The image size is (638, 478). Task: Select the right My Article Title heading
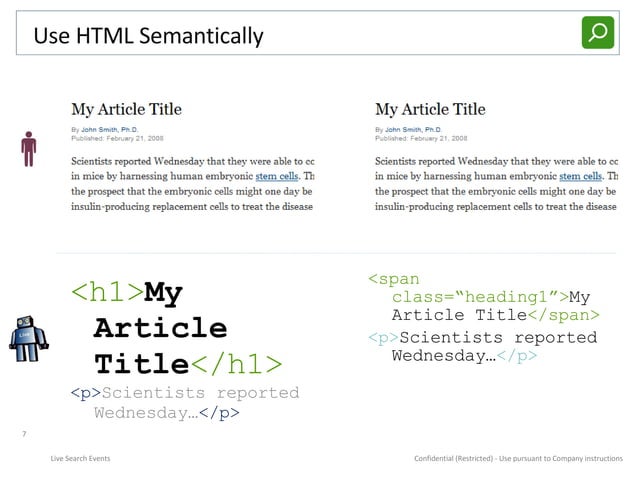pos(430,109)
